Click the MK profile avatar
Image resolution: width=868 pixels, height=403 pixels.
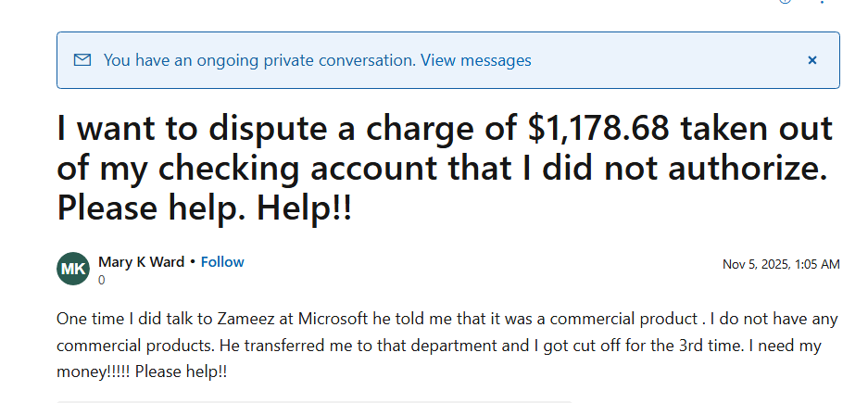click(73, 270)
